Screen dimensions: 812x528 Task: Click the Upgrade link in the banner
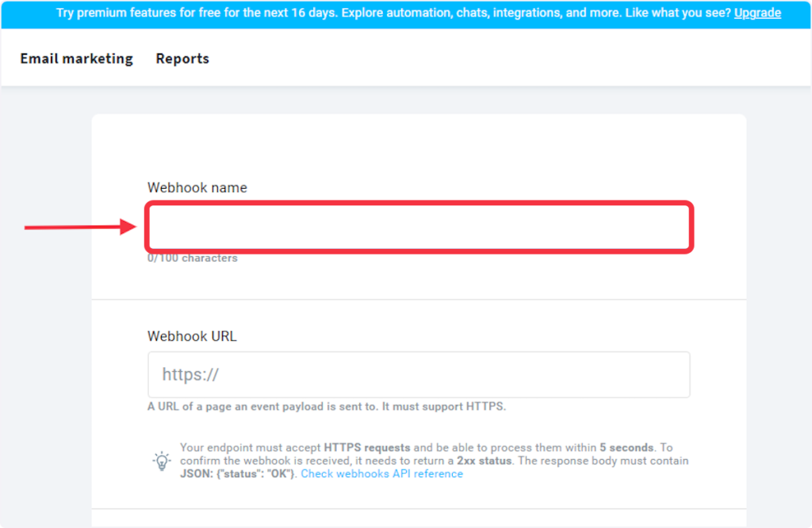tap(756, 13)
